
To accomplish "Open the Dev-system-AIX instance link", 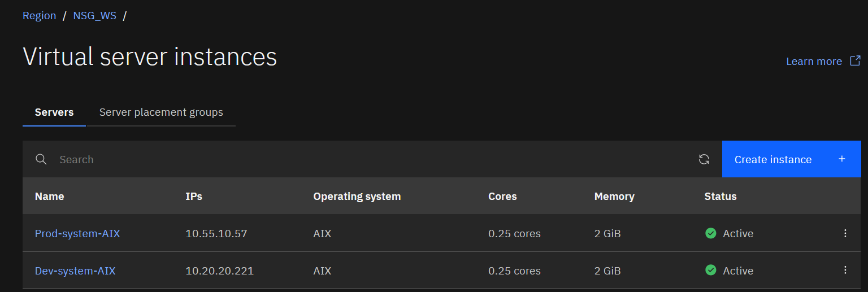I will pos(75,271).
